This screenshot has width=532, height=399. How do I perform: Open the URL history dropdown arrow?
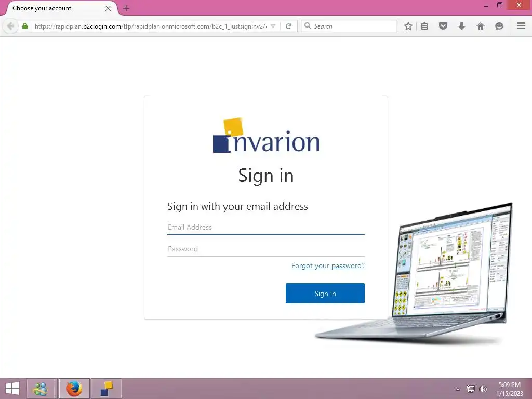(x=273, y=26)
